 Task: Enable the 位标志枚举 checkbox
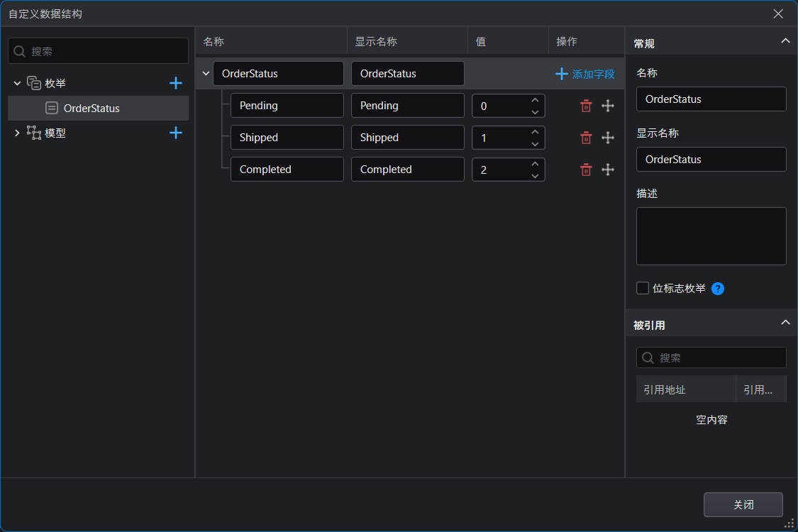[x=643, y=288]
